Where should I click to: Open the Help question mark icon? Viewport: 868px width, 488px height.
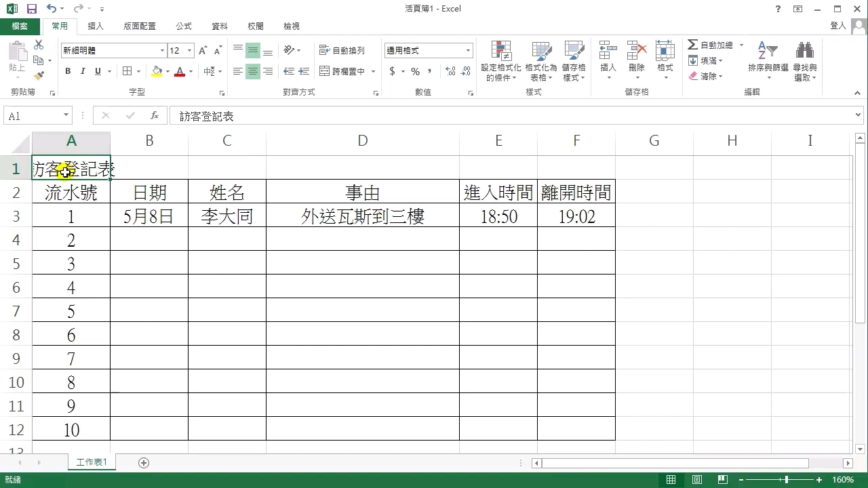778,9
